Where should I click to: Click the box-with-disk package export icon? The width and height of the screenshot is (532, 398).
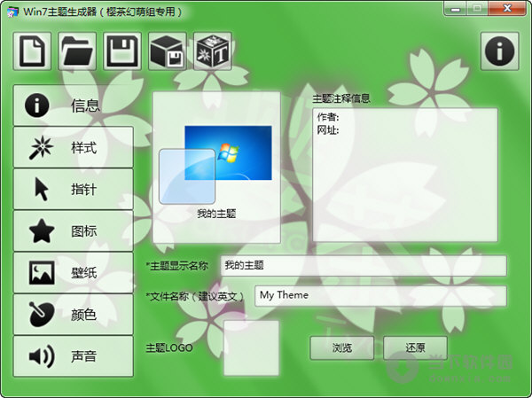click(x=168, y=51)
